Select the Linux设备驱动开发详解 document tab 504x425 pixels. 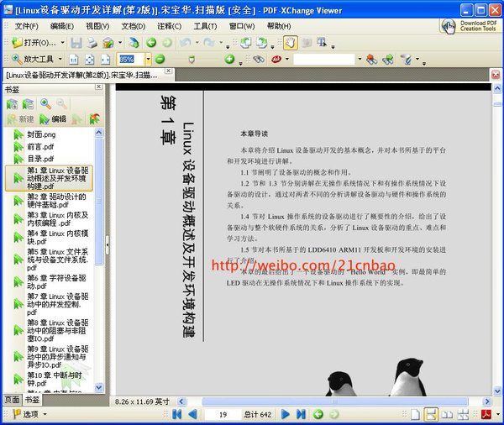[x=82, y=76]
